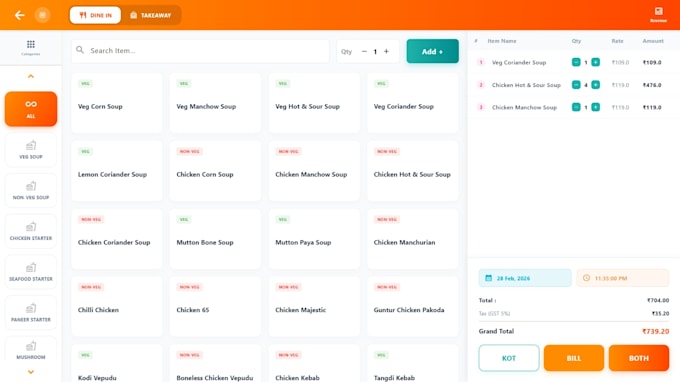Decrease quantity with the minus stepper

[364, 51]
